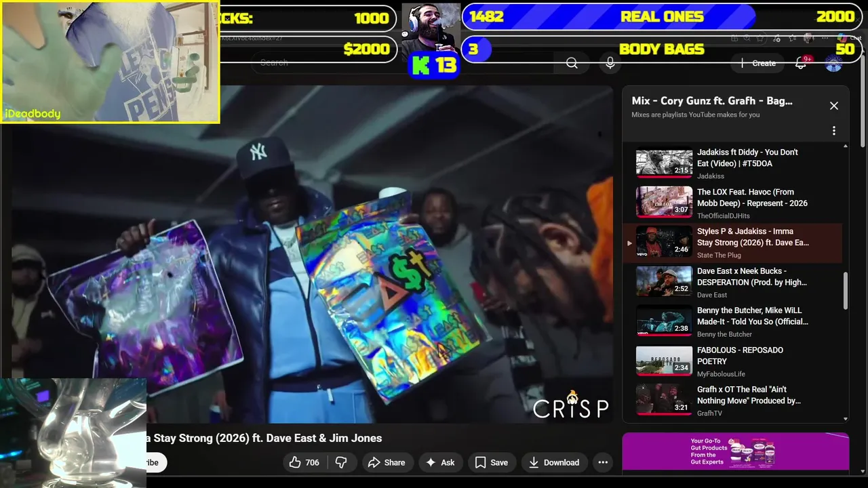Click the Download button
868x488 pixels.
(x=554, y=462)
